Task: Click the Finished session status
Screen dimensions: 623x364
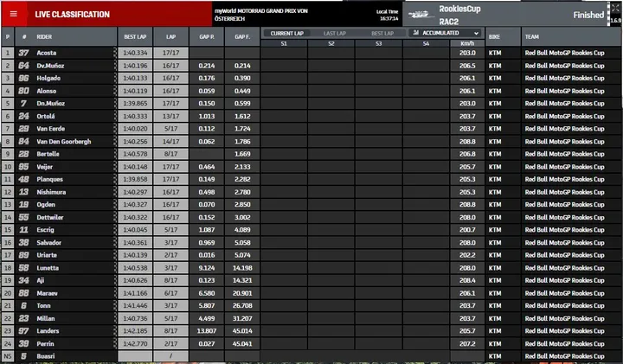Action: (x=588, y=15)
